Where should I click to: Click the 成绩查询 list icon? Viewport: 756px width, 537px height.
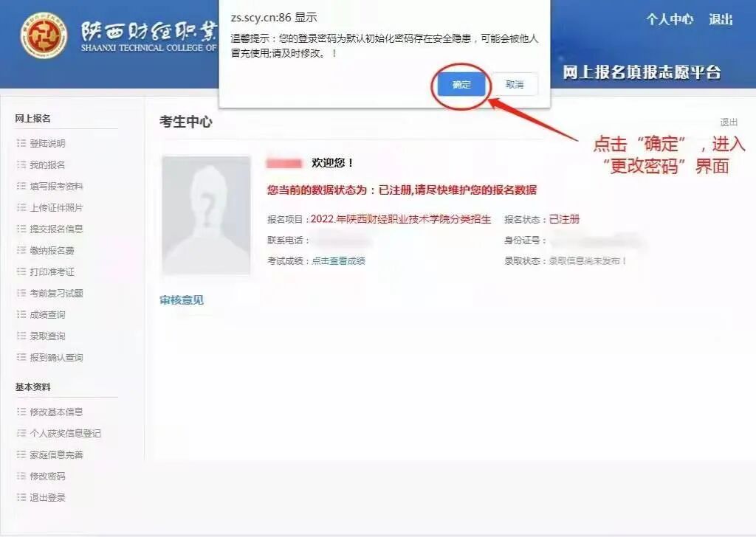(20, 314)
